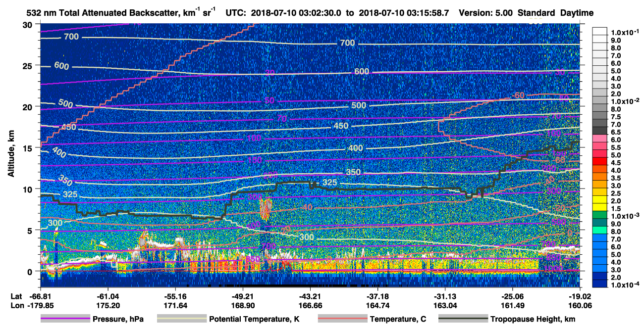Click the 'Daytime' word in header

pos(577,13)
